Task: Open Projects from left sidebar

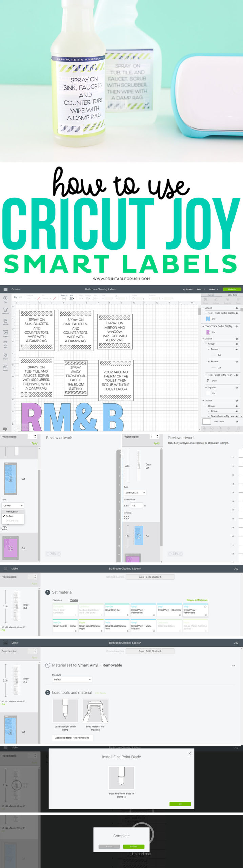Action: (5, 322)
